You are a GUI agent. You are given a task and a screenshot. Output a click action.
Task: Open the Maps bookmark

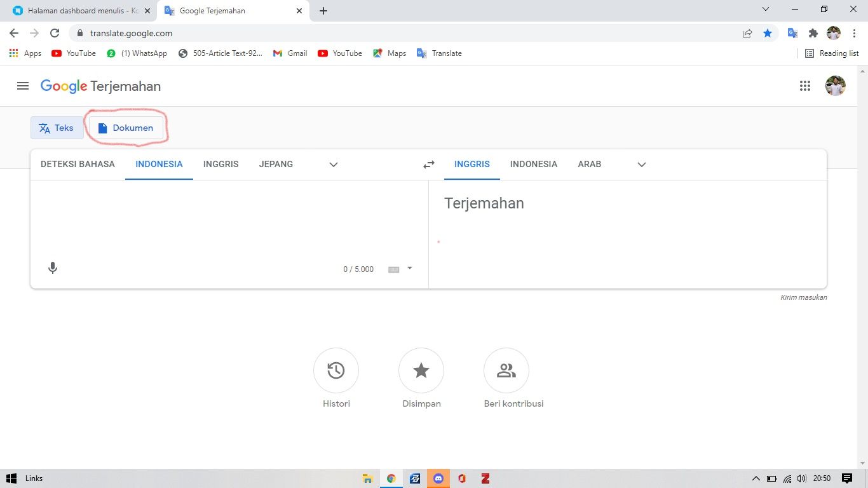[390, 53]
